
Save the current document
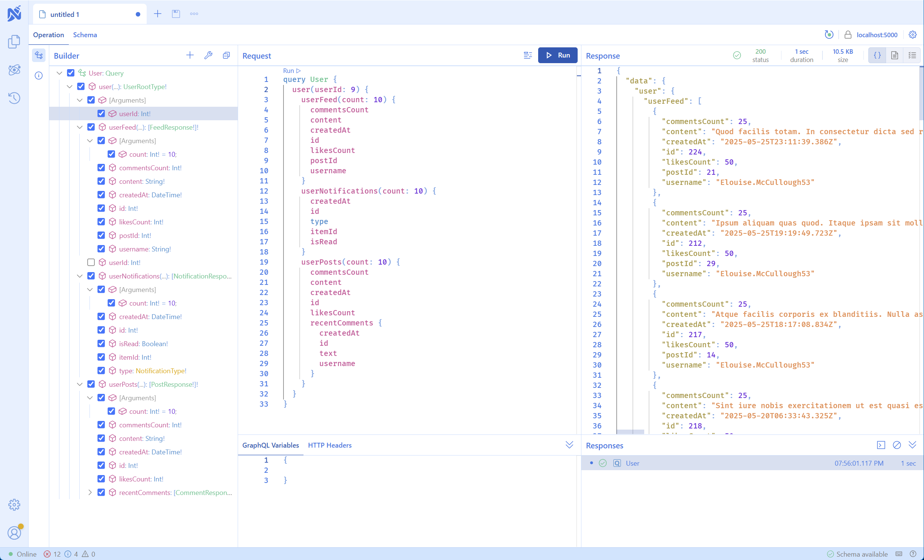coord(176,14)
